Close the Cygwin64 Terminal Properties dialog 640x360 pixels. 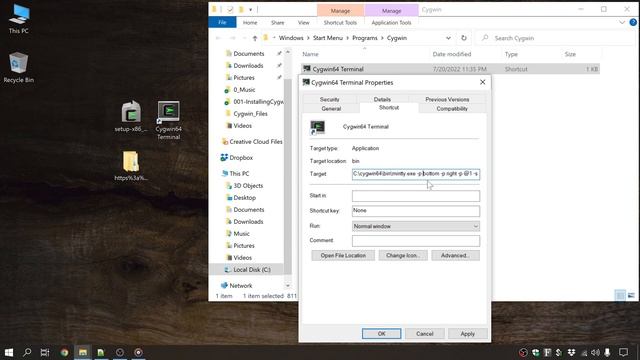(482, 82)
